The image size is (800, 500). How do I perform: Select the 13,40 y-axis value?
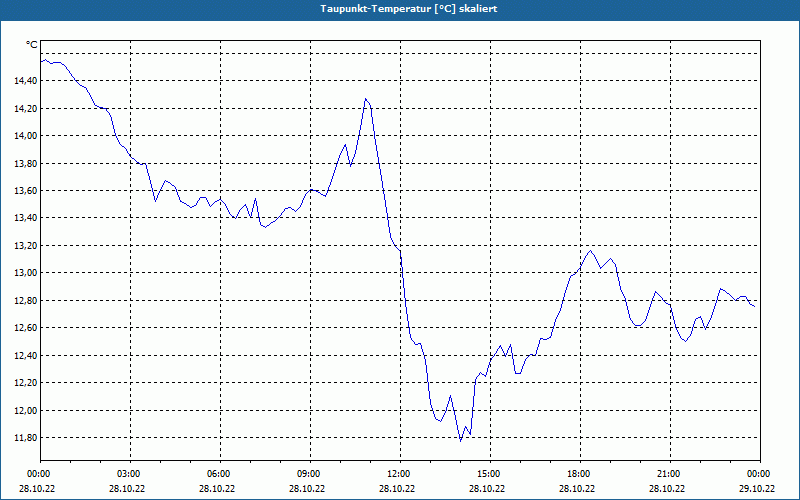click(25, 218)
